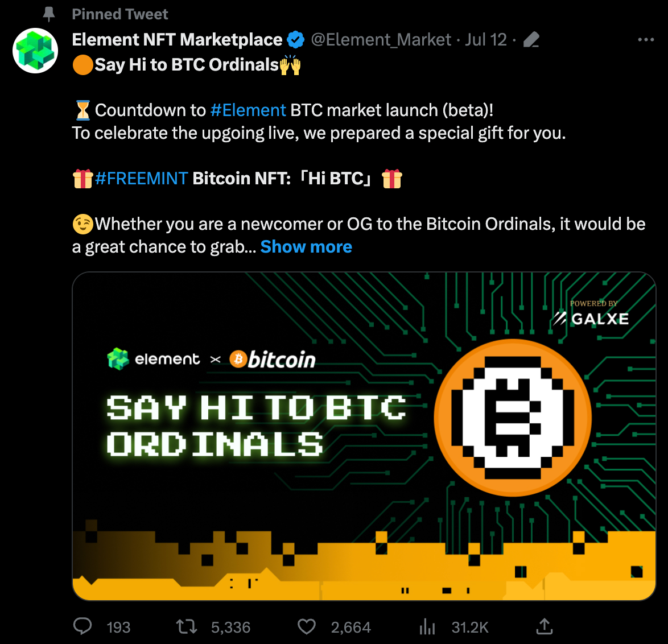Click the Pinned Tweet pin icon
Screen dimensions: 668x644
(49, 14)
